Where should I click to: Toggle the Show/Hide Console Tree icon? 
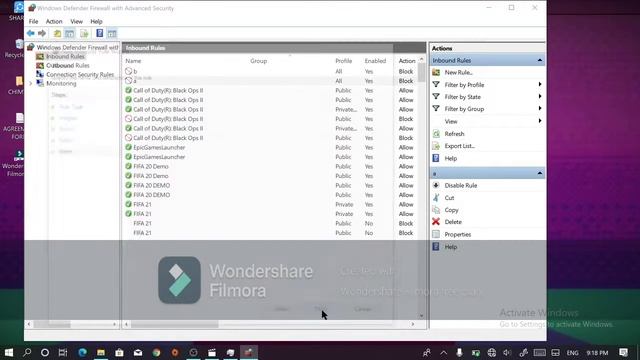(x=70, y=33)
